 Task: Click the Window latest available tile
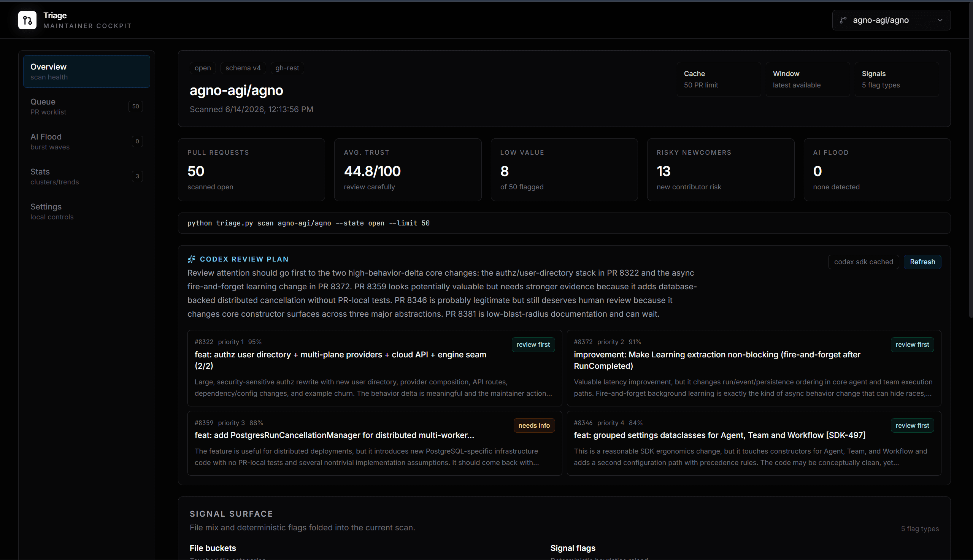coord(808,79)
